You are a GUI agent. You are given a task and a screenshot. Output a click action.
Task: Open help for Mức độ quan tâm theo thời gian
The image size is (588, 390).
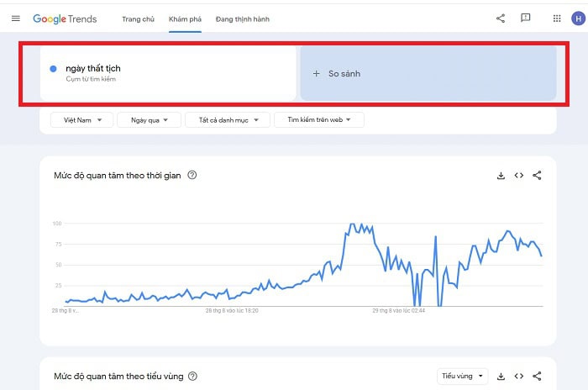192,176
